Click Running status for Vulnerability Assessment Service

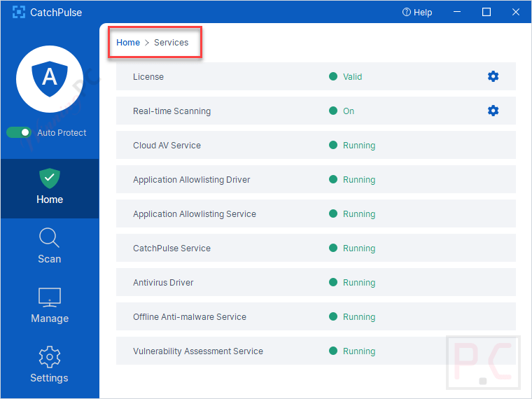pyautogui.click(x=359, y=351)
